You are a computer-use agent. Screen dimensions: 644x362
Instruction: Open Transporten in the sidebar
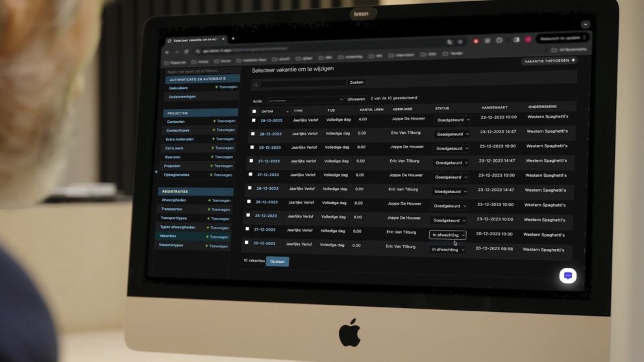click(172, 209)
